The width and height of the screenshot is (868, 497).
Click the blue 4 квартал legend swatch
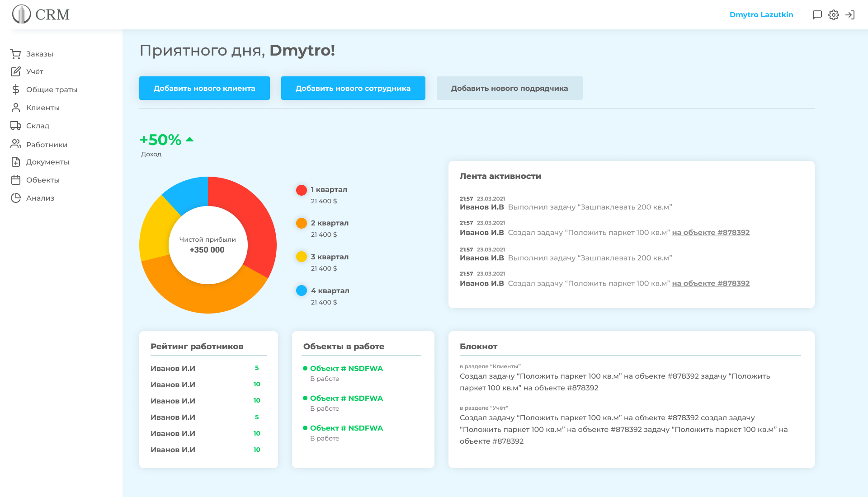[x=302, y=291]
